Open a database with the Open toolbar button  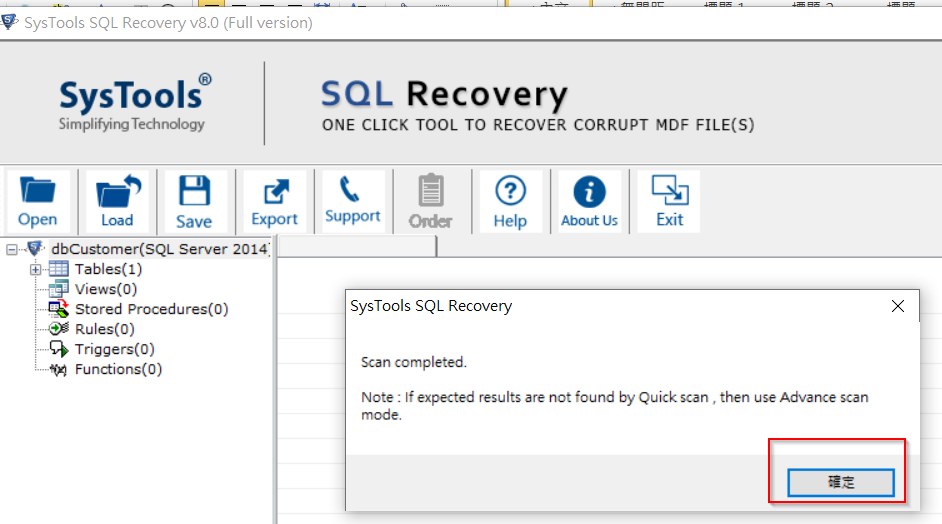38,201
